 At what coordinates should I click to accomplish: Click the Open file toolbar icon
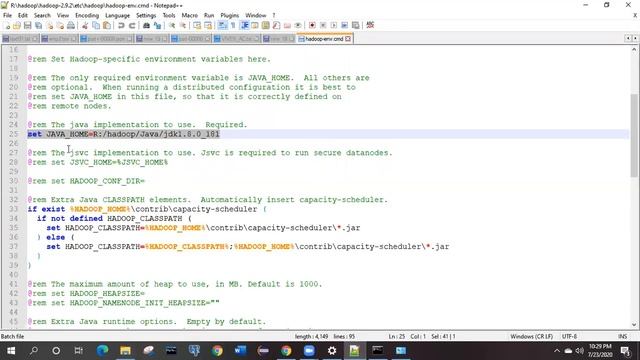pyautogui.click(x=17, y=25)
